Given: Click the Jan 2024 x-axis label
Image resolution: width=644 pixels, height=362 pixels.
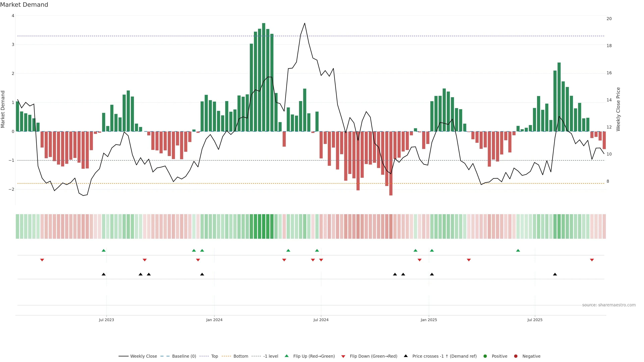Looking at the screenshot, I should (x=214, y=320).
